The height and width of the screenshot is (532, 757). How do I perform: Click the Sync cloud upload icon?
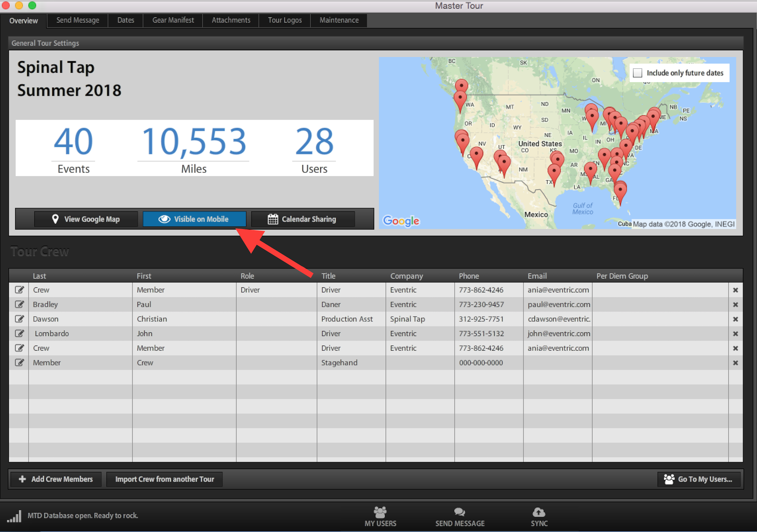[x=539, y=512]
